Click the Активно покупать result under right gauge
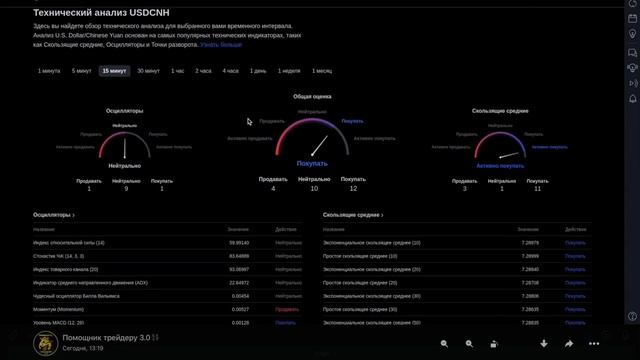Screen dimensions: 640x360 pyautogui.click(x=500, y=166)
